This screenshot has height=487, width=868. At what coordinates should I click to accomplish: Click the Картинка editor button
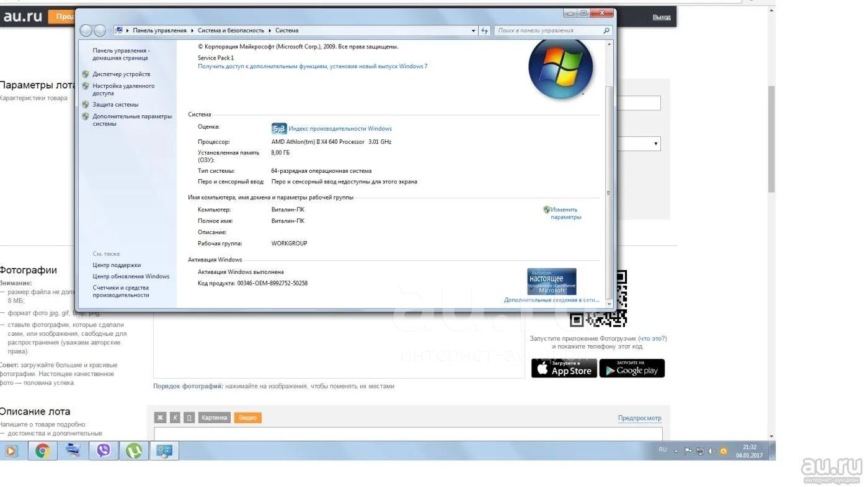(215, 418)
